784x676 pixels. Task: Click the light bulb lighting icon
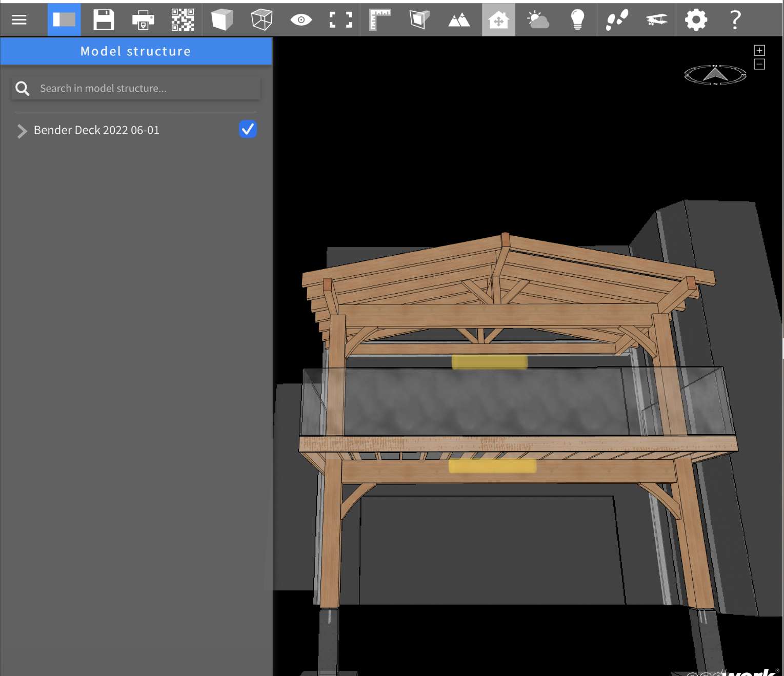(577, 20)
